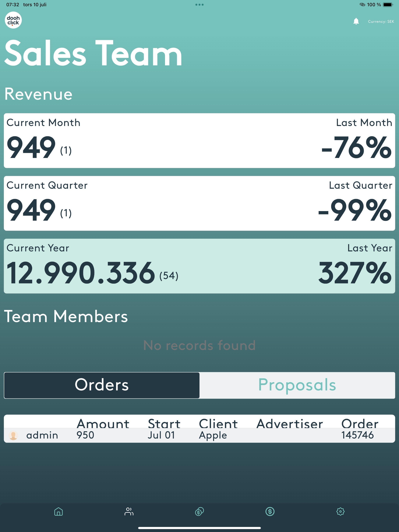Tap the admin avatar thumbnail
This screenshot has width=399, height=532.
(13, 435)
